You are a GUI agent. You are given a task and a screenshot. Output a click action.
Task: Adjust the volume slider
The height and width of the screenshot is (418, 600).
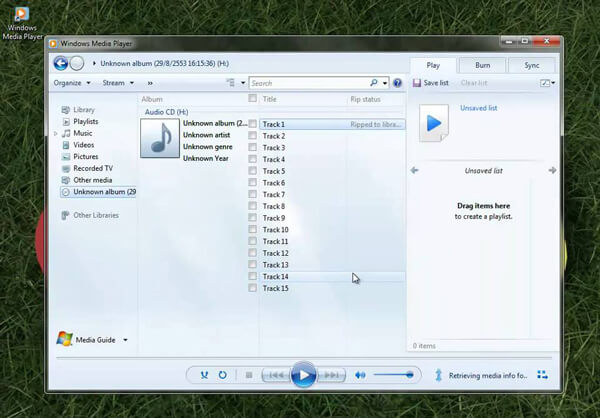[x=394, y=375]
